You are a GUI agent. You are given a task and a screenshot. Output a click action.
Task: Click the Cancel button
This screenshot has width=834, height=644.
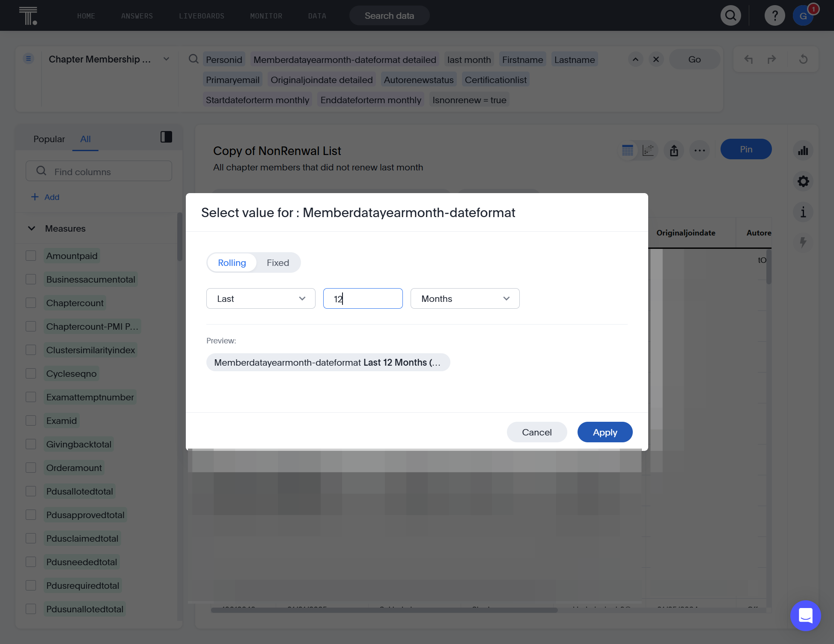coord(537,432)
